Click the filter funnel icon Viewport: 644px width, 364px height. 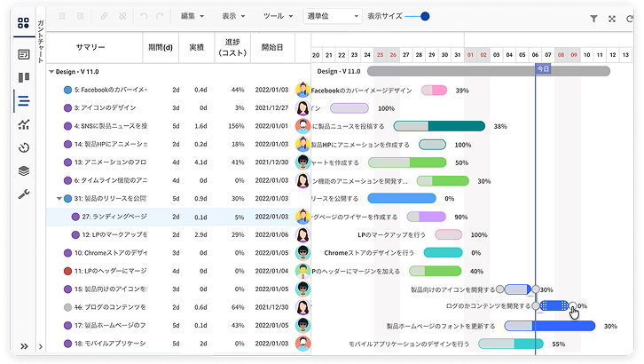(x=593, y=18)
